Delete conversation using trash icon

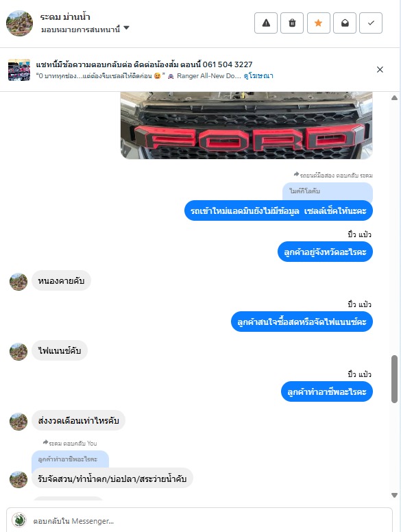pos(292,23)
